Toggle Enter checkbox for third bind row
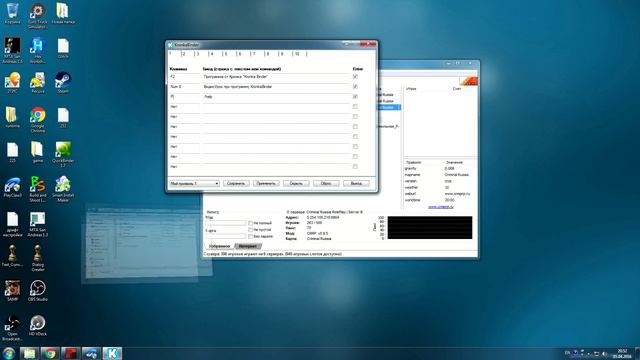 coord(355,97)
